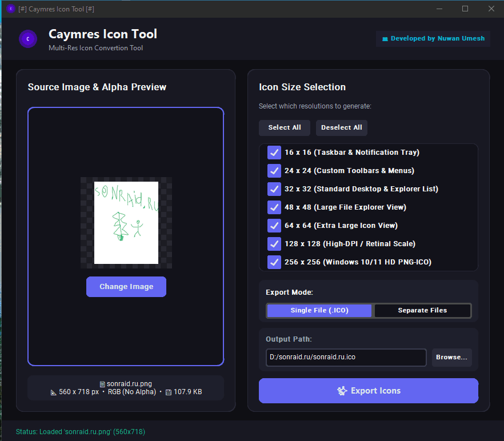Viewport: 504px width, 441px height.
Task: Click the Export Icons button
Action: coord(369,391)
